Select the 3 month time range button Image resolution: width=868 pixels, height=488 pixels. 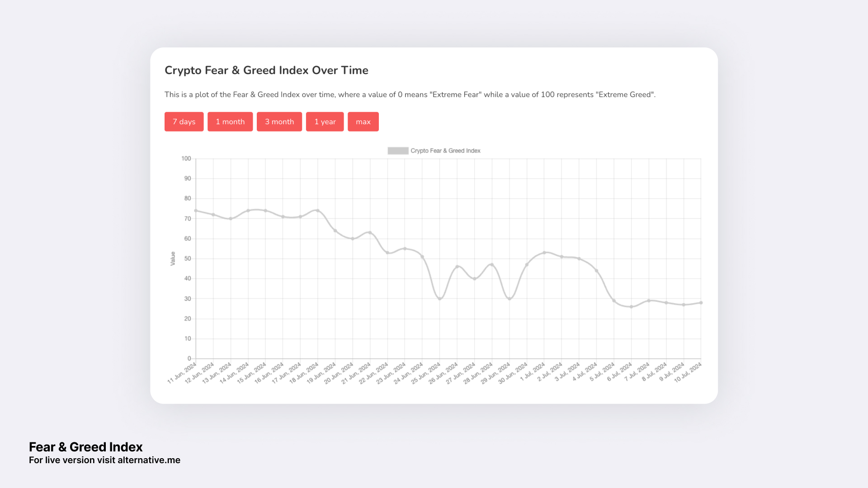coord(279,121)
